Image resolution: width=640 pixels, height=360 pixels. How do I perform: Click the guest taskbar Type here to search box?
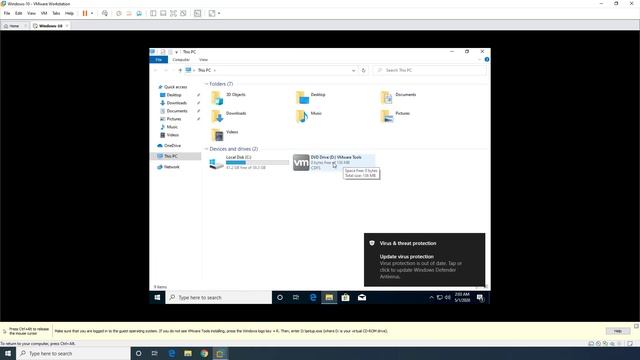tap(218, 298)
